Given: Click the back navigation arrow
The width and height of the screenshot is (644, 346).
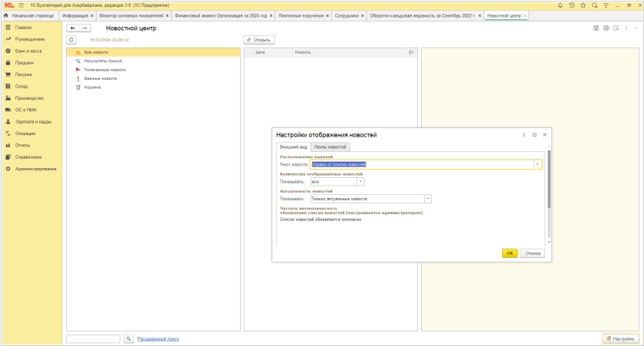Looking at the screenshot, I should [73, 28].
